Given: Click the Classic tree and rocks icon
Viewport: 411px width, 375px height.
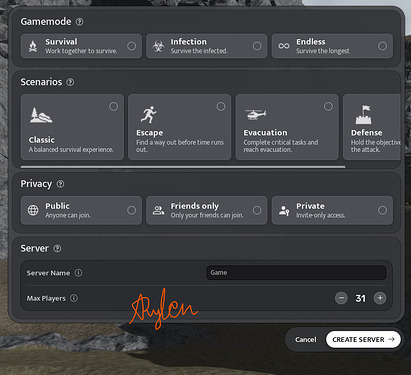Looking at the screenshot, I should (x=41, y=115).
